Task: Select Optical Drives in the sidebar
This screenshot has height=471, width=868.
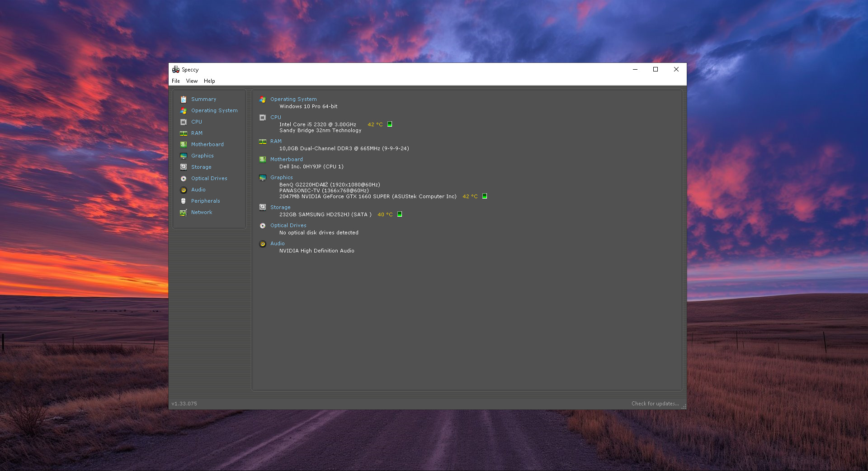Action: (x=209, y=178)
